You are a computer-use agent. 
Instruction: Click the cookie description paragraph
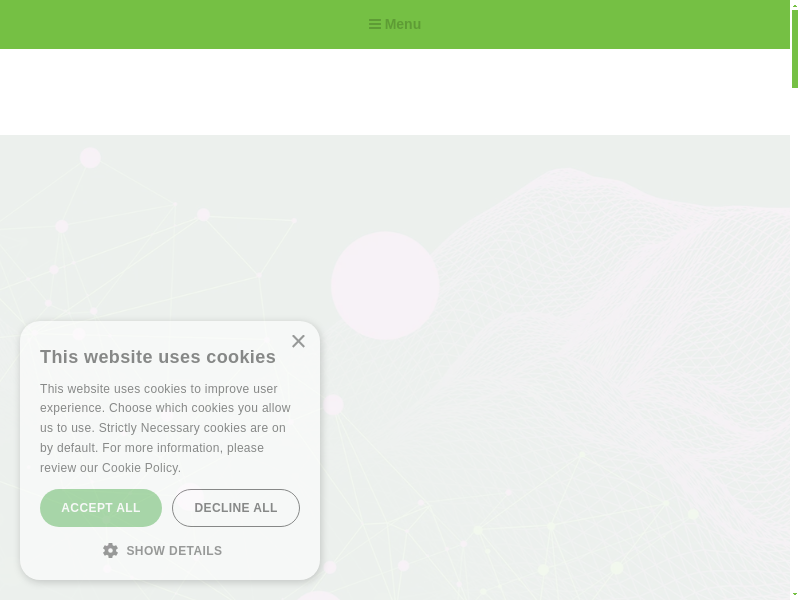(165, 428)
